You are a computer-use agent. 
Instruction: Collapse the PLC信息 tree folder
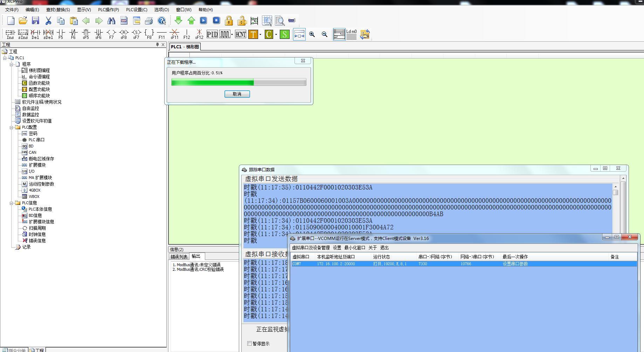[12, 203]
